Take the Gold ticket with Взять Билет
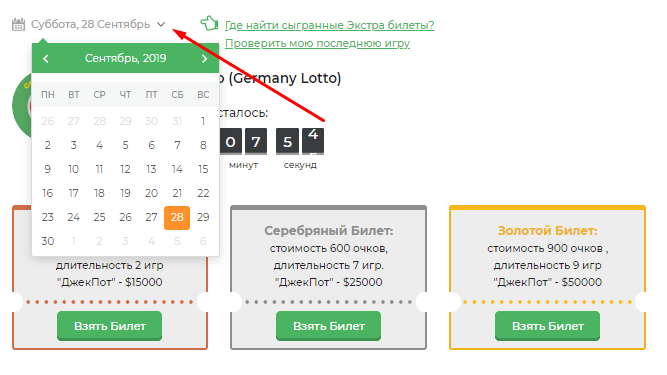Image resolution: width=667 pixels, height=375 pixels. tap(547, 326)
